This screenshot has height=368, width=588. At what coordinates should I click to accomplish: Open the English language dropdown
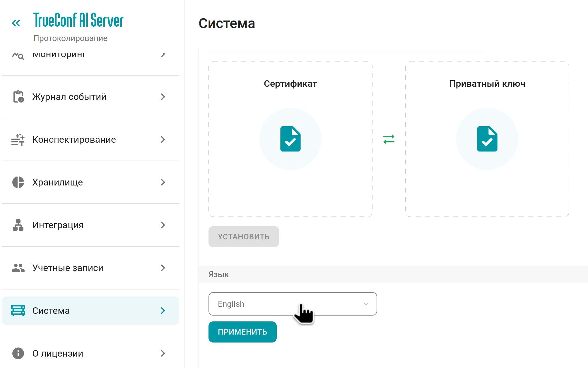pyautogui.click(x=293, y=304)
